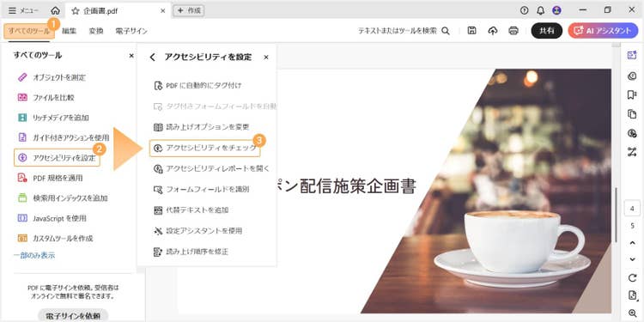Viewport: 644px width, 322px height.
Task: Select 検索用インデックスを追加 tool
Action: click(63, 198)
